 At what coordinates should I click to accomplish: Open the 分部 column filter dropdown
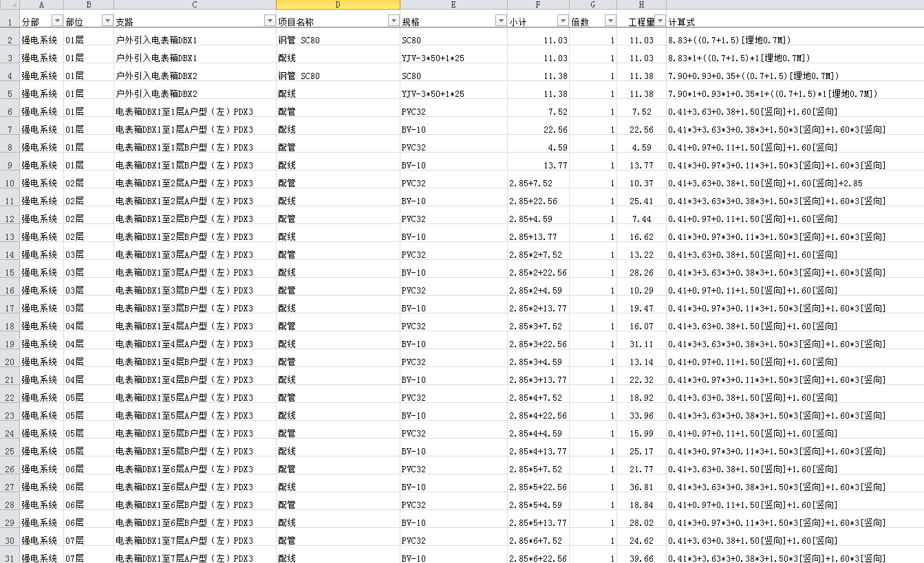(x=57, y=21)
